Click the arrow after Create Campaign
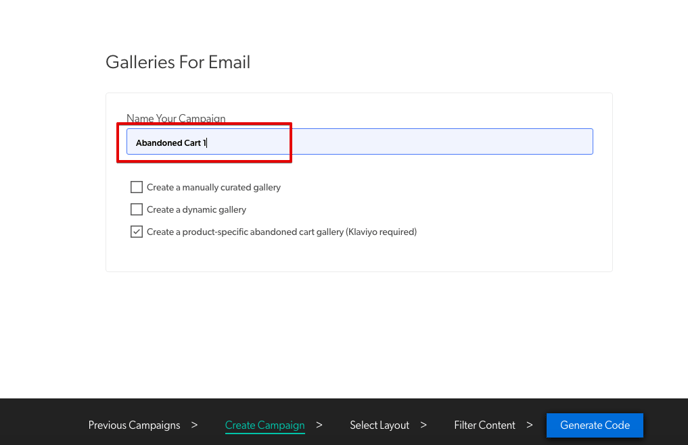The width and height of the screenshot is (688, 445). (x=319, y=425)
